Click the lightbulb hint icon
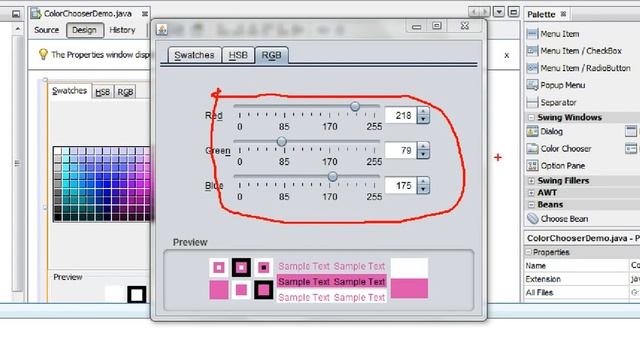640x360 pixels. [x=43, y=54]
